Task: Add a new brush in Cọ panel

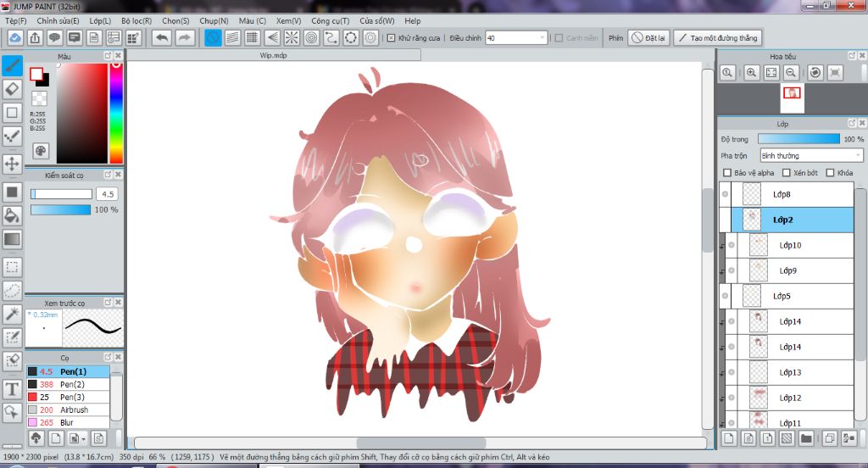Action: coord(56,438)
